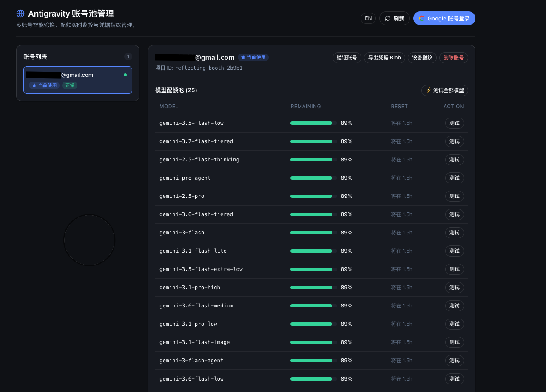This screenshot has height=392, width=546.
Task: Test the gemini-3.1-pro-low model
Action: point(455,324)
